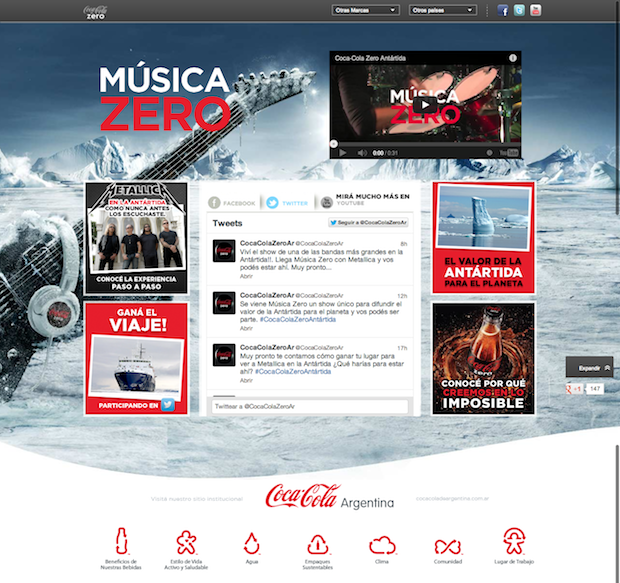Click the Coca-Cola Argentina logo
The height and width of the screenshot is (583, 620).
click(x=330, y=496)
